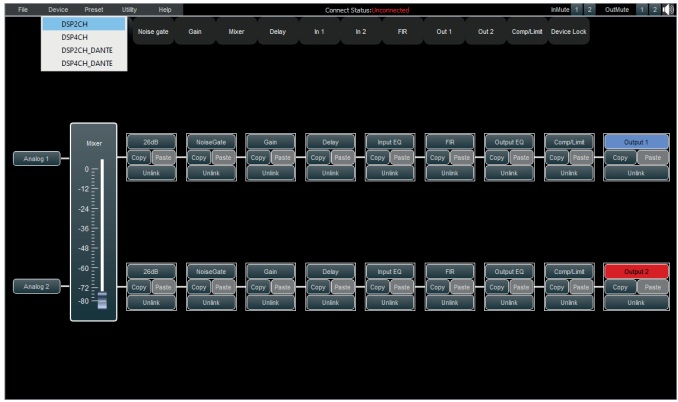Open the Output EQ block on Analog 2
This screenshot has width=678, height=402.
tap(509, 271)
